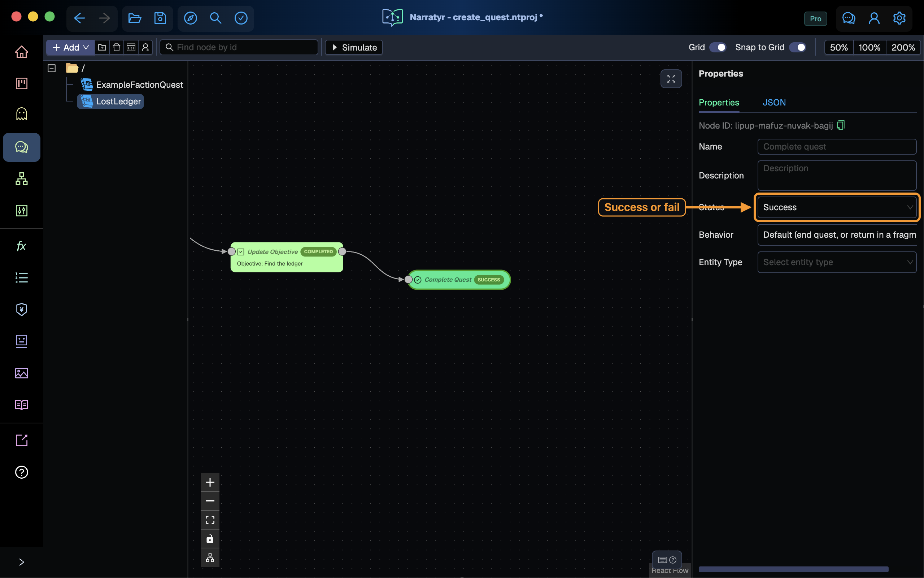Screen dimensions: 924x578
Task: Open the help question mark sidebar icon
Action: pos(21,472)
